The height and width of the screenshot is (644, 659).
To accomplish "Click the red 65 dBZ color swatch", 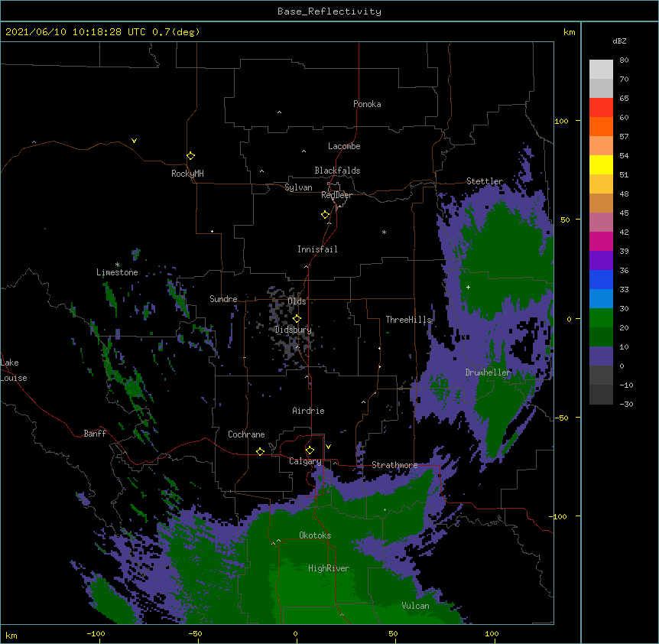I will [601, 108].
